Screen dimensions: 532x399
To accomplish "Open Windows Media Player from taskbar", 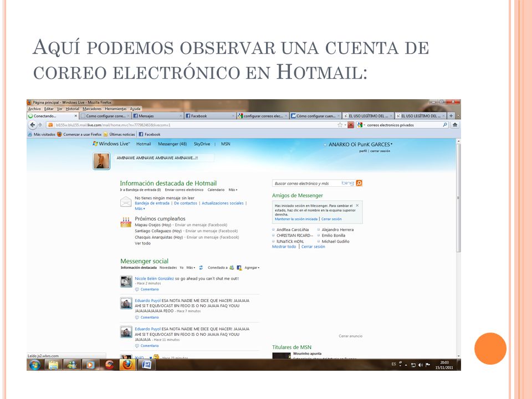I will (90, 365).
